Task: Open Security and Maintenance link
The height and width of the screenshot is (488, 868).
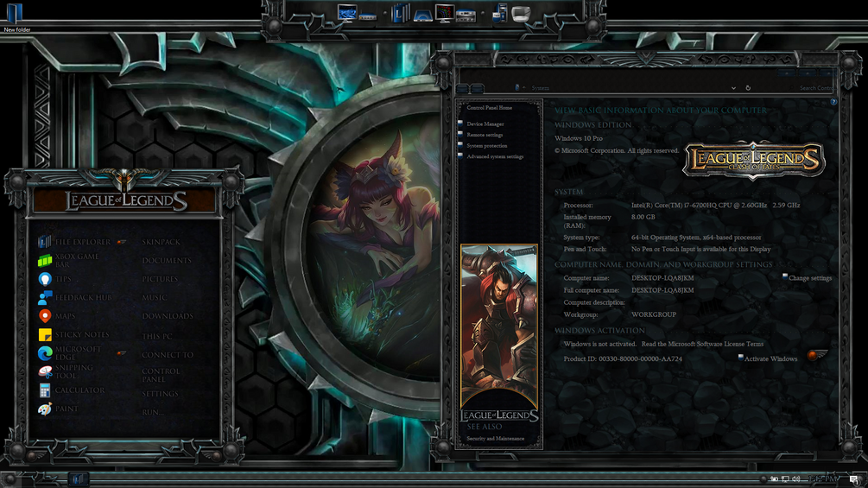Action: (495, 438)
